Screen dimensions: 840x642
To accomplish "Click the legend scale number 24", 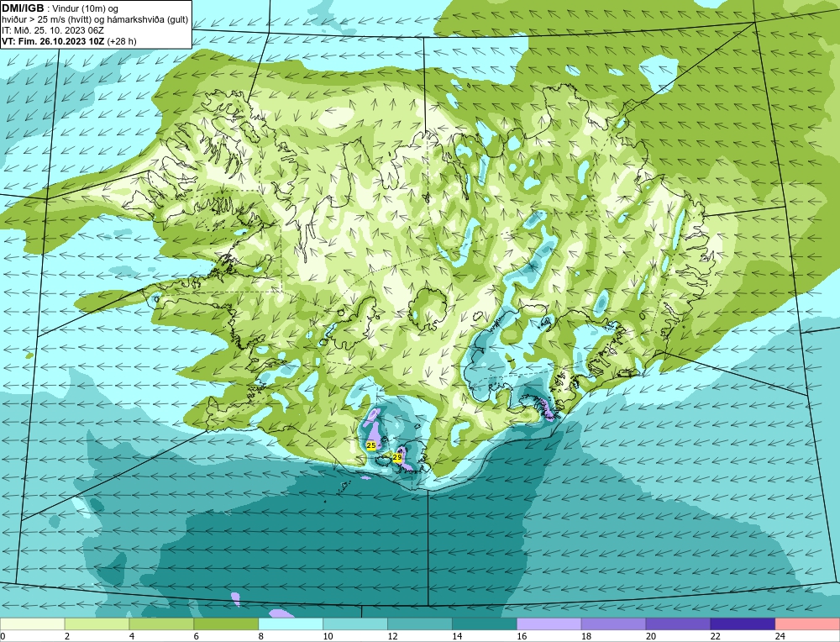I will 780,636.
